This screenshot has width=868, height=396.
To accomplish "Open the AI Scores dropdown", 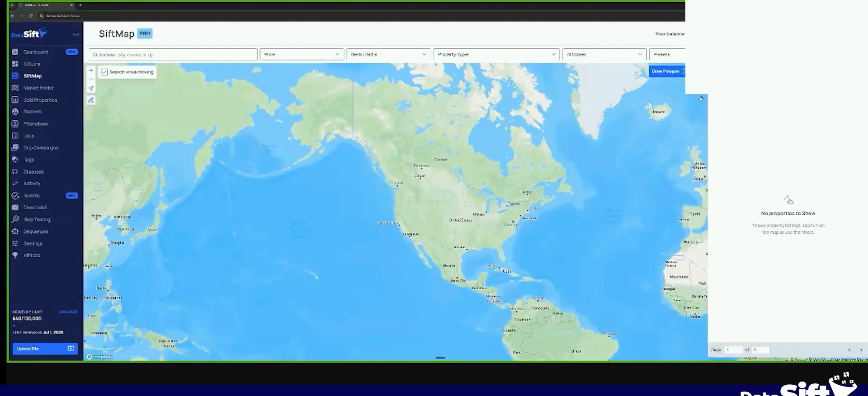I will point(604,54).
